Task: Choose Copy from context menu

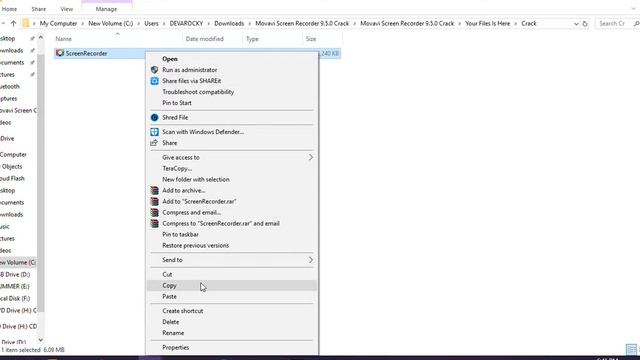Action: pos(232,285)
